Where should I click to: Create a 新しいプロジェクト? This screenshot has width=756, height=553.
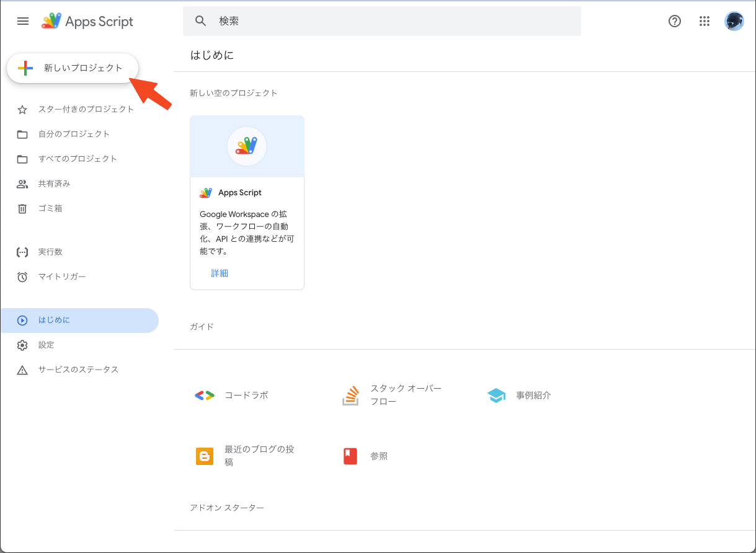click(x=72, y=68)
